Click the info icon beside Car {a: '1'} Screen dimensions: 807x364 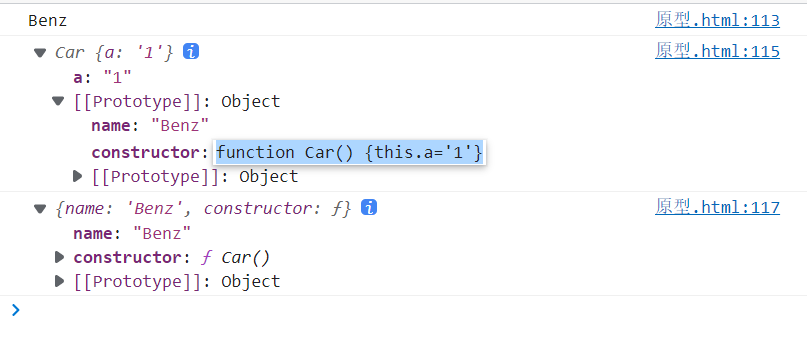pyautogui.click(x=191, y=51)
